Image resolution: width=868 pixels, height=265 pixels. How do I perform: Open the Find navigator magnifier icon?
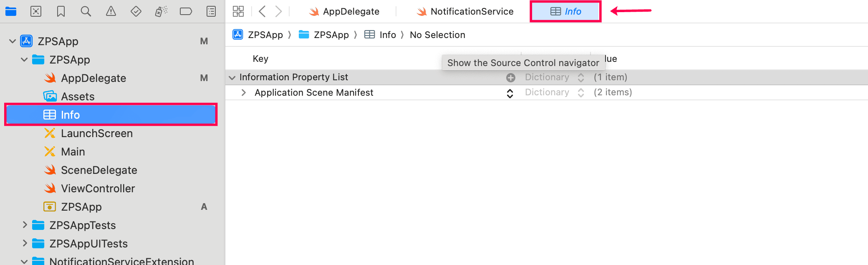(x=86, y=11)
